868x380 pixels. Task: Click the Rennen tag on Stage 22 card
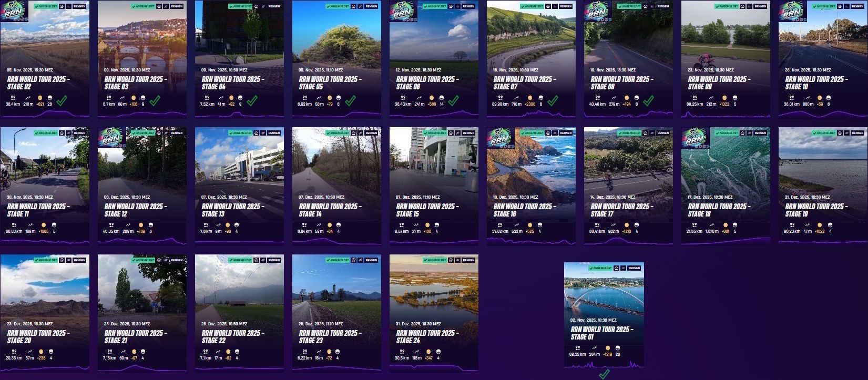click(x=274, y=260)
